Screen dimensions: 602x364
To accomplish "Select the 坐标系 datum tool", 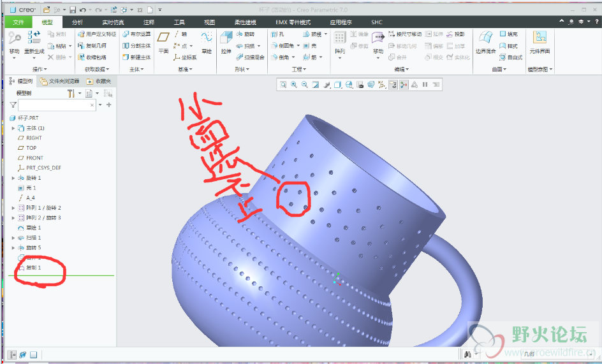I will tap(185, 57).
